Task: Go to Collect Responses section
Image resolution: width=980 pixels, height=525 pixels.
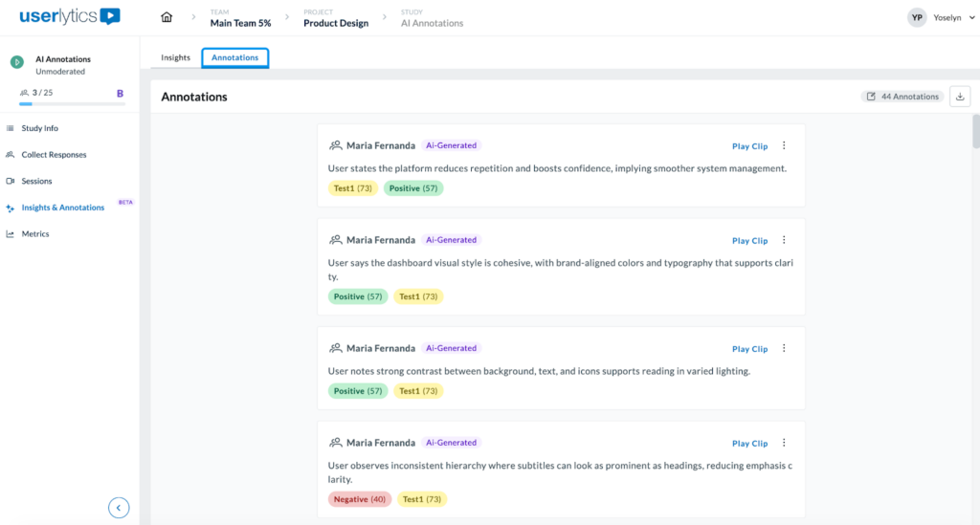Action: [x=54, y=155]
